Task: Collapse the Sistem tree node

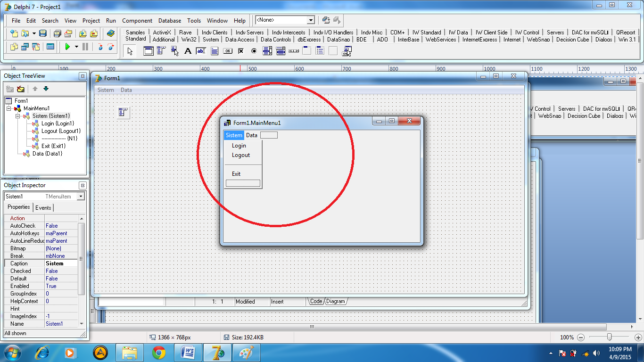Action: 18,116
